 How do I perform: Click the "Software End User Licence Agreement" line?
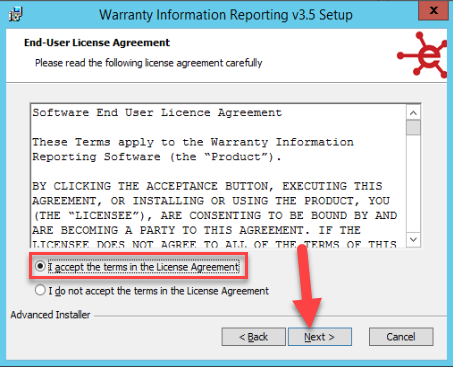[x=157, y=113]
